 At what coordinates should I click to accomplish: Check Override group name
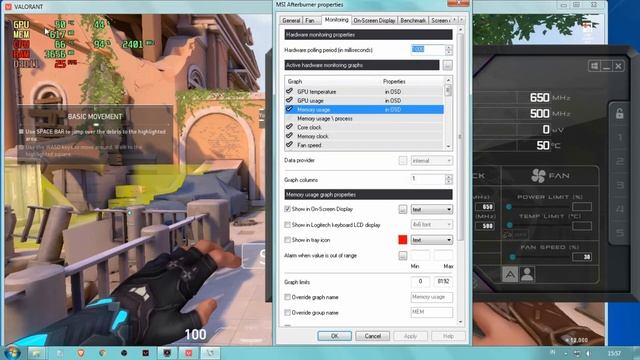[287, 313]
